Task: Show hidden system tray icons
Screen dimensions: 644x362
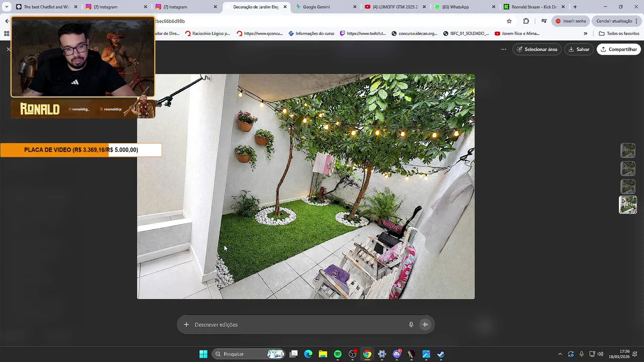Action: tap(560, 354)
